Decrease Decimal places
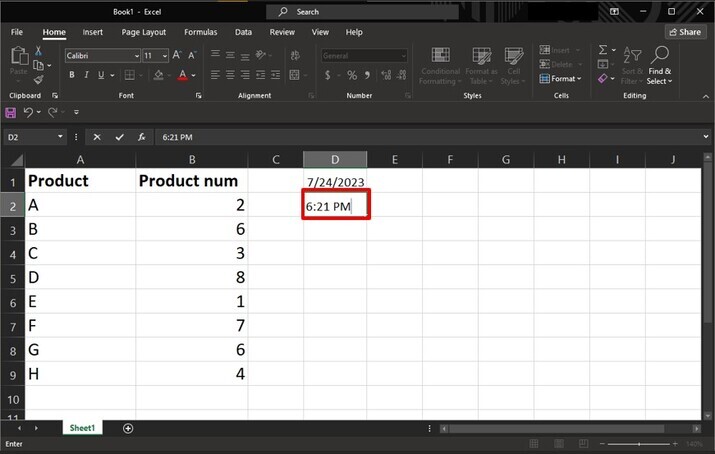715x454 pixels. click(x=402, y=75)
